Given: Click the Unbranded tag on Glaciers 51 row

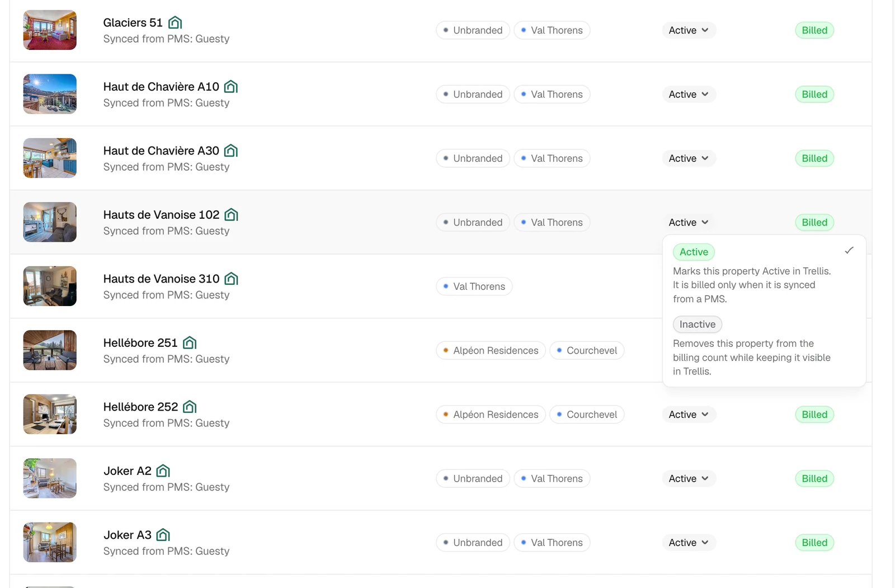Looking at the screenshot, I should [x=473, y=30].
